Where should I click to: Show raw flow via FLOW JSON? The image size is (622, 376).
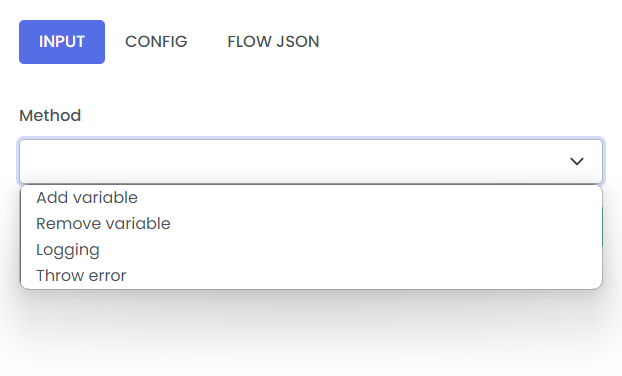(273, 42)
